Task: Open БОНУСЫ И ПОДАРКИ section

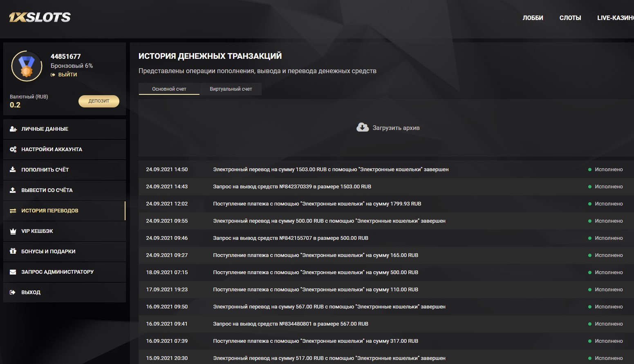Action: pos(65,252)
